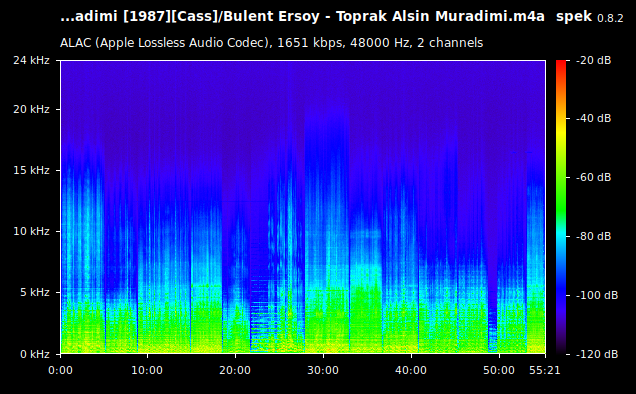The width and height of the screenshot is (636, 394).
Task: Click inside the spectrogram plot area
Action: 303,207
